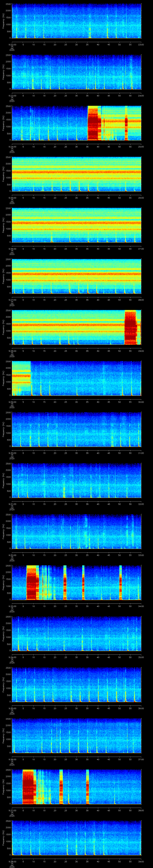Screen dimensions: 153x868
Task: Click the 35:00 end time label
Action: (x=141, y=657)
